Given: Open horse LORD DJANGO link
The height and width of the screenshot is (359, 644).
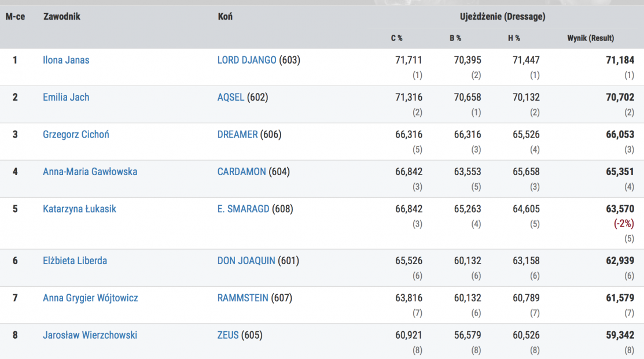Looking at the screenshot, I should 246,60.
